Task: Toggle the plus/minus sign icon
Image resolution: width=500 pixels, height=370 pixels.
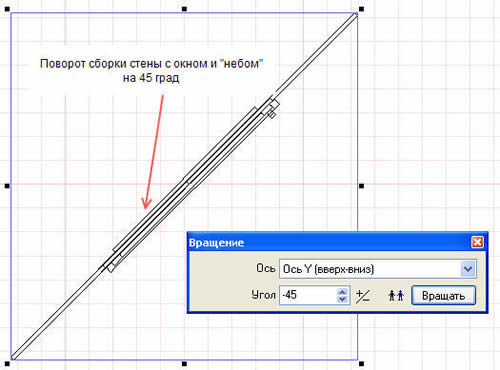Action: [363, 296]
